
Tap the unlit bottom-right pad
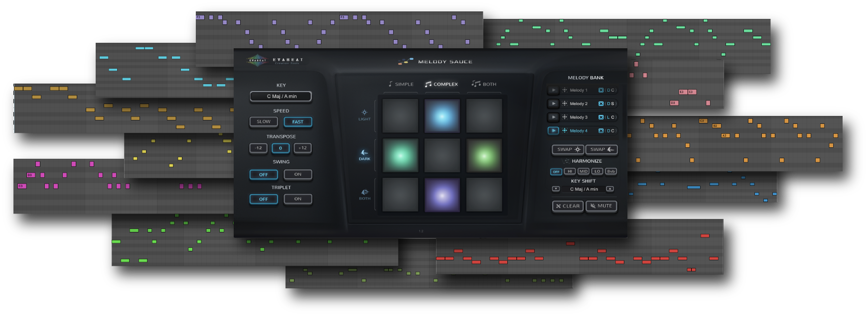tap(484, 195)
